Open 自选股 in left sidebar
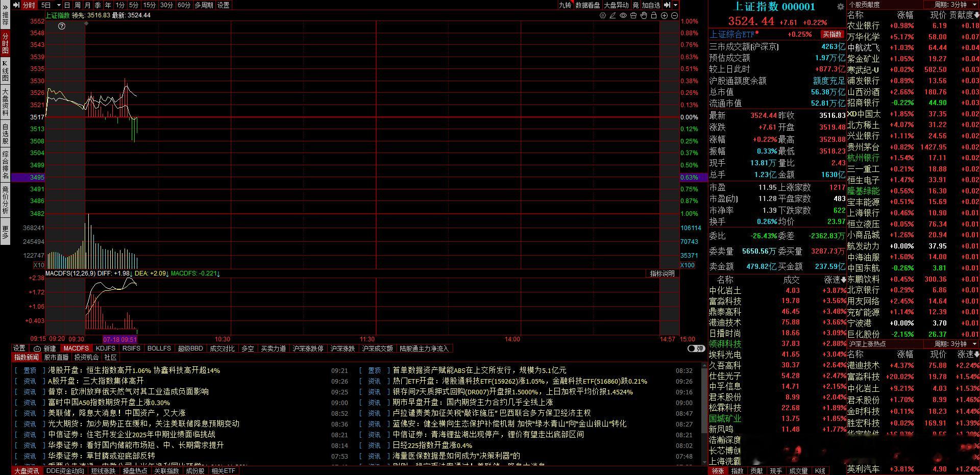Screen dimensions: 980x475 coord(5,134)
